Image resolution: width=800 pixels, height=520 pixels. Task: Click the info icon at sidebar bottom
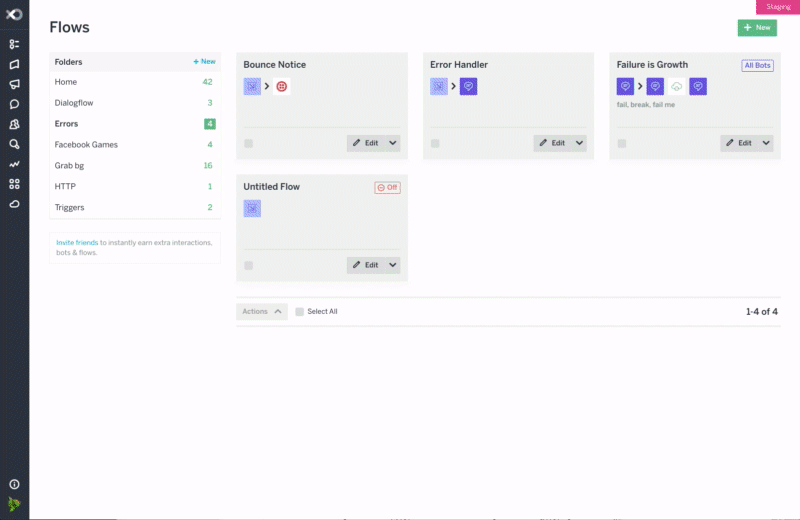(14, 484)
